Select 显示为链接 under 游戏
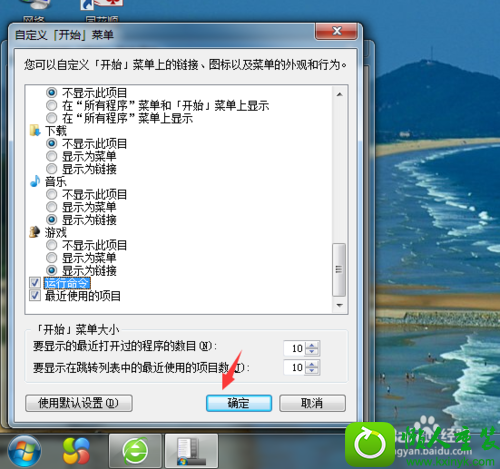Image resolution: width=500 pixels, height=469 pixels. click(51, 270)
